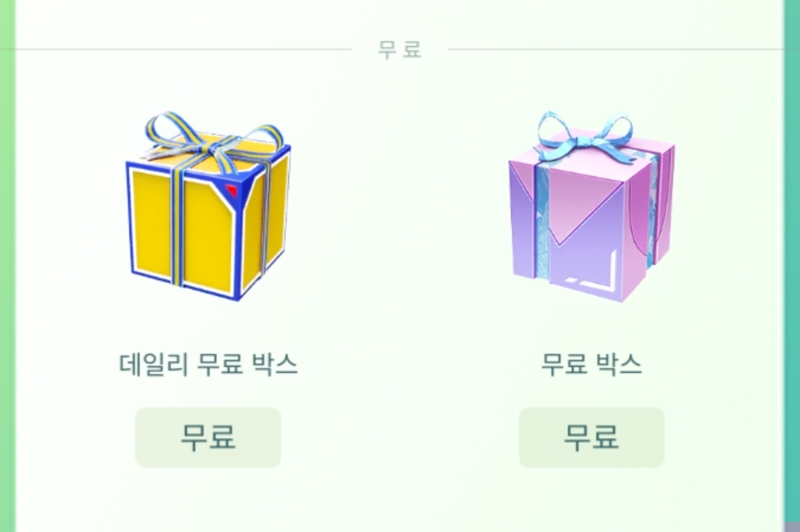800x532 pixels.
Task: Open the pink and purple free box icon
Action: 592,207
